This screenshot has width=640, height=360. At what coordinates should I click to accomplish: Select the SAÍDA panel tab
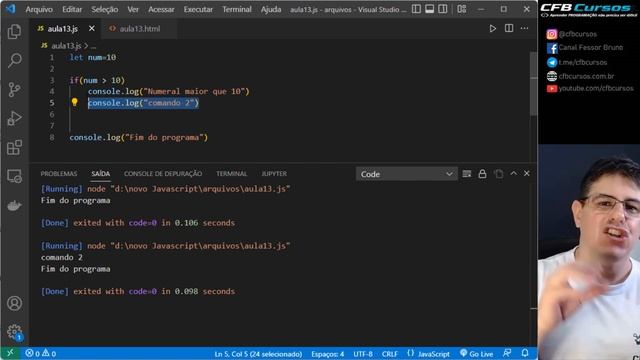(100, 174)
